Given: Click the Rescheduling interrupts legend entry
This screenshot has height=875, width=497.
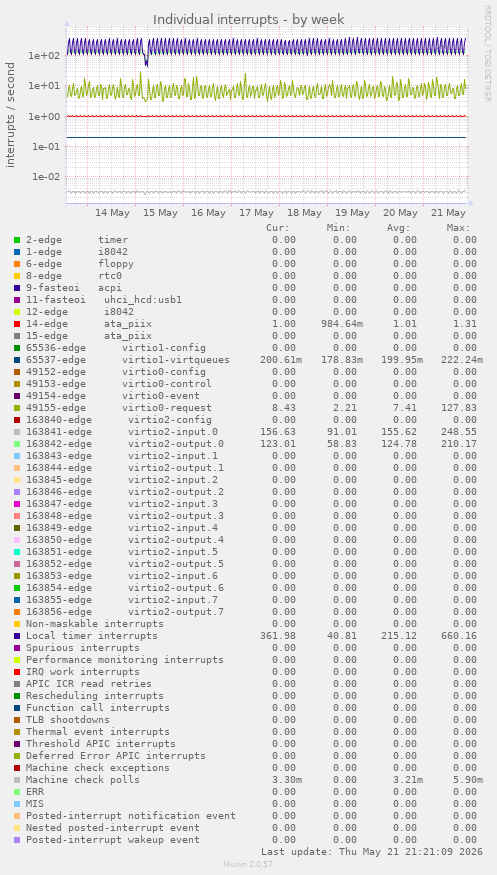Looking at the screenshot, I should [95, 695].
